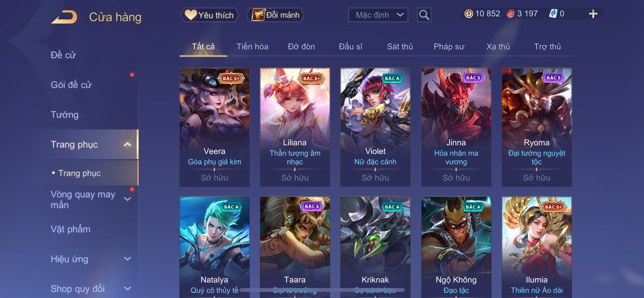This screenshot has width=644, height=298.
Task: Expand Vòng quay may mắn menu
Action: [127, 199]
